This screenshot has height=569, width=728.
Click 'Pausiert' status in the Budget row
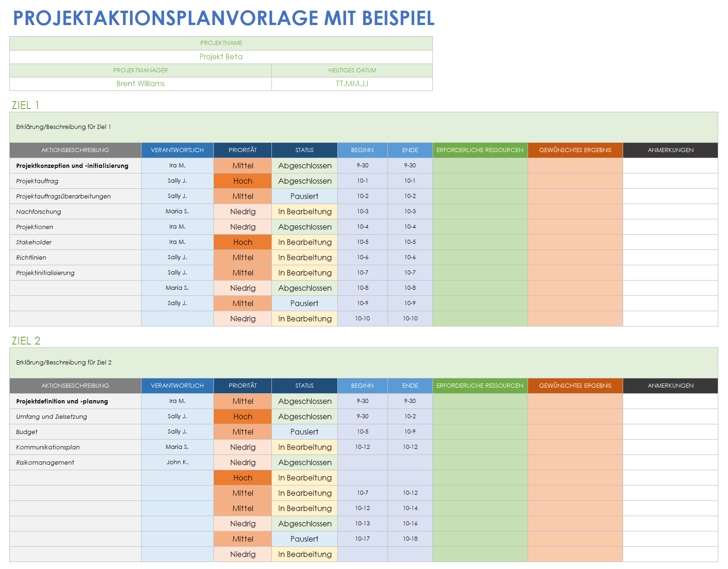click(304, 432)
